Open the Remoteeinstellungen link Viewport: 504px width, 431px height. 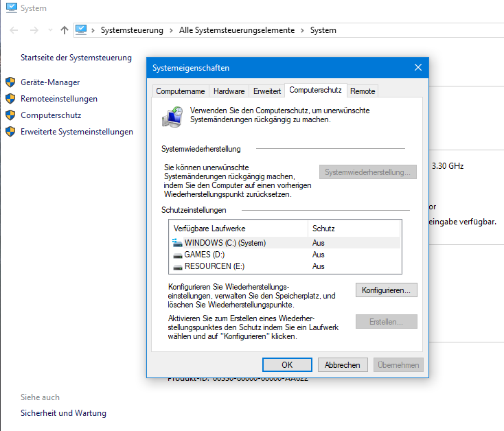[x=59, y=99]
